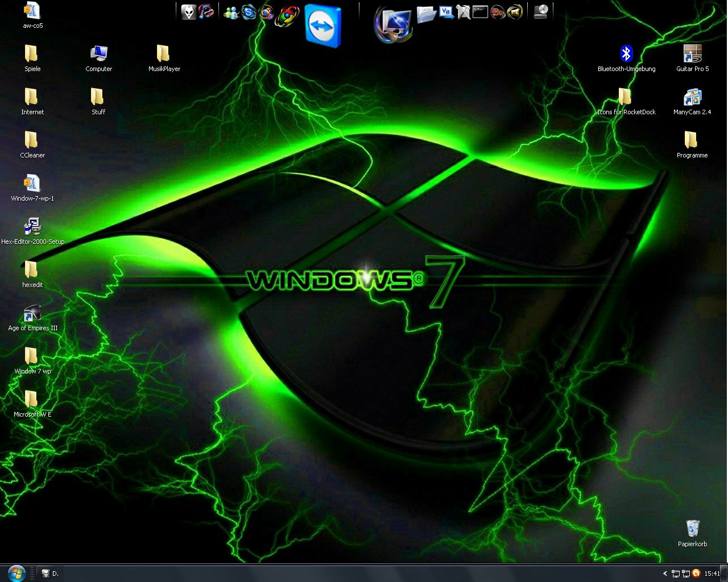Launch Firefox from the dock
The width and height of the screenshot is (728, 582).
[266, 12]
